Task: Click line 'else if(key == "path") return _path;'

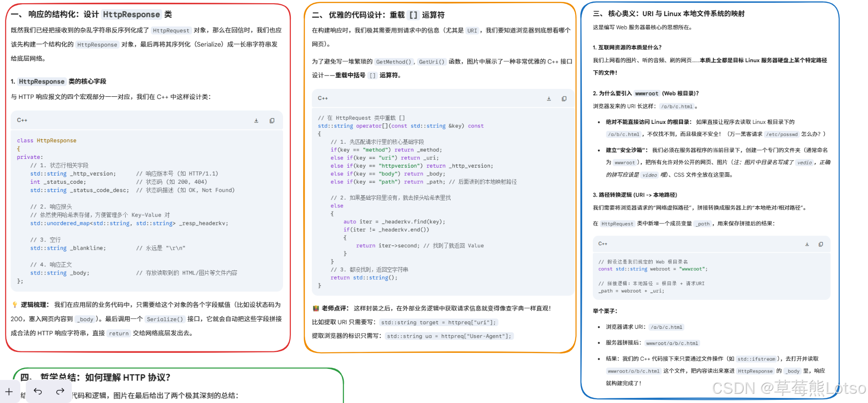Action: 388,182
